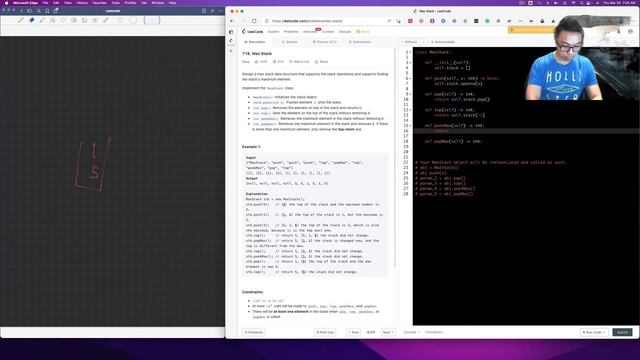Open the Contribute dropdown
Viewport: 640px width, 360px height.
[434, 332]
